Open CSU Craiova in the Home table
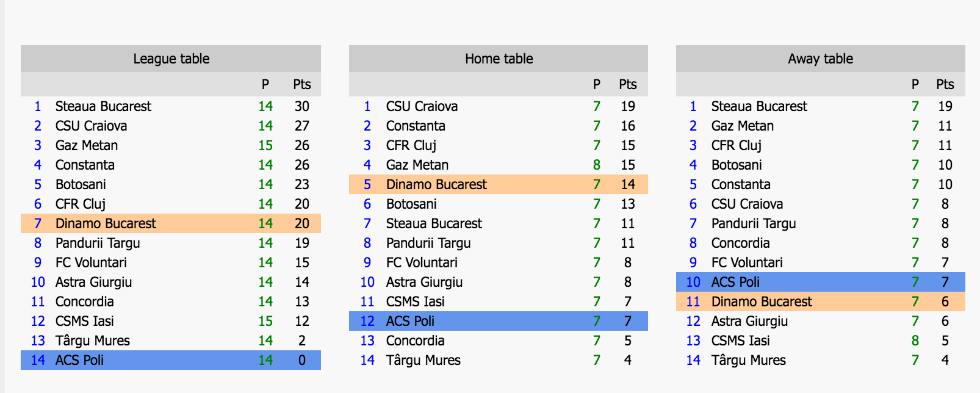 tap(422, 106)
